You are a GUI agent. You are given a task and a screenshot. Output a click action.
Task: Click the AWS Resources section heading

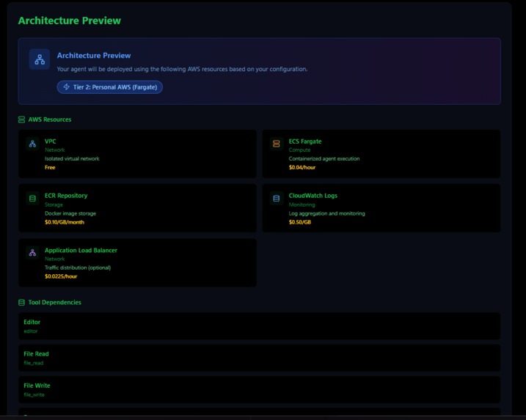pos(50,119)
